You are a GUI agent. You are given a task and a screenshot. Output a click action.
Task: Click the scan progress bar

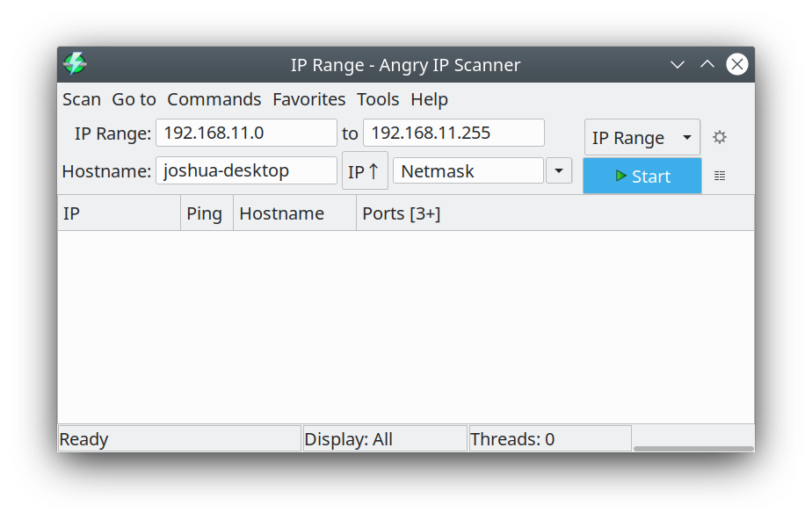click(693, 449)
